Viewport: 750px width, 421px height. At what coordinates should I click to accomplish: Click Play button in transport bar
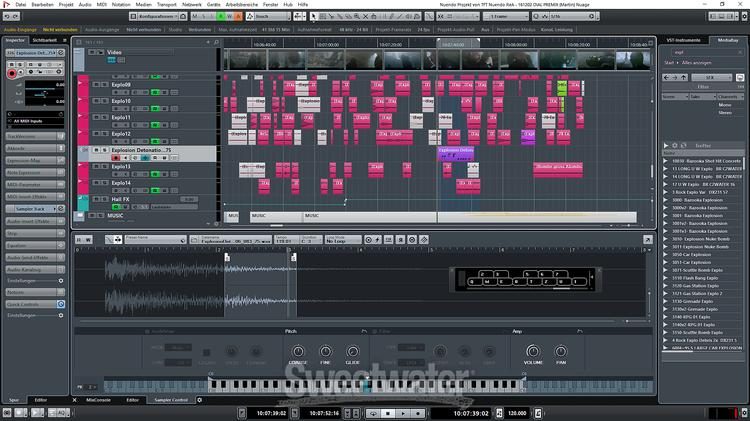(403, 413)
